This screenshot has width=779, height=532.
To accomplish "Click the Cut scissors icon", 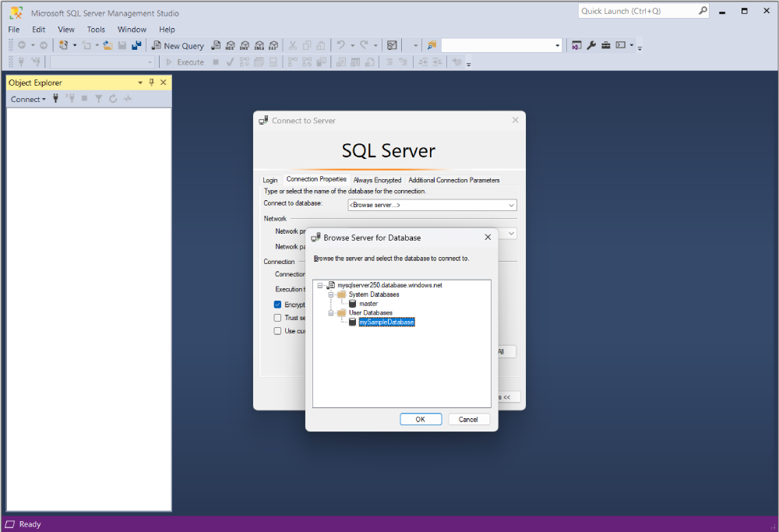I will [293, 46].
